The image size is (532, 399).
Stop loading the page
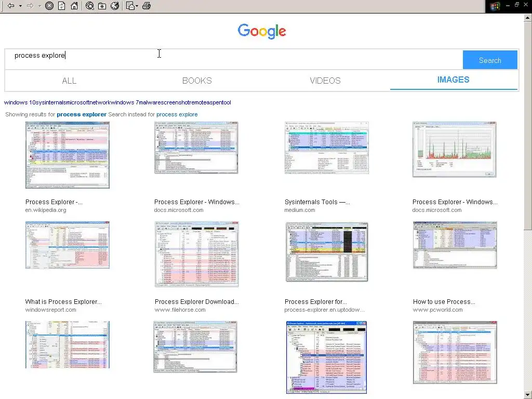click(x=49, y=6)
